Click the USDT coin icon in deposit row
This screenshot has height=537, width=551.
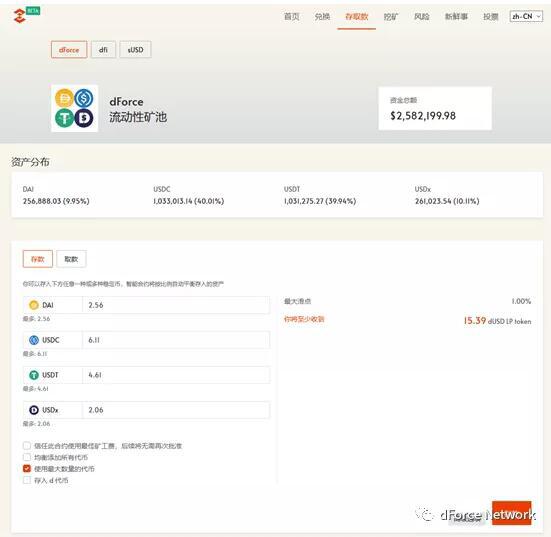pyautogui.click(x=34, y=375)
